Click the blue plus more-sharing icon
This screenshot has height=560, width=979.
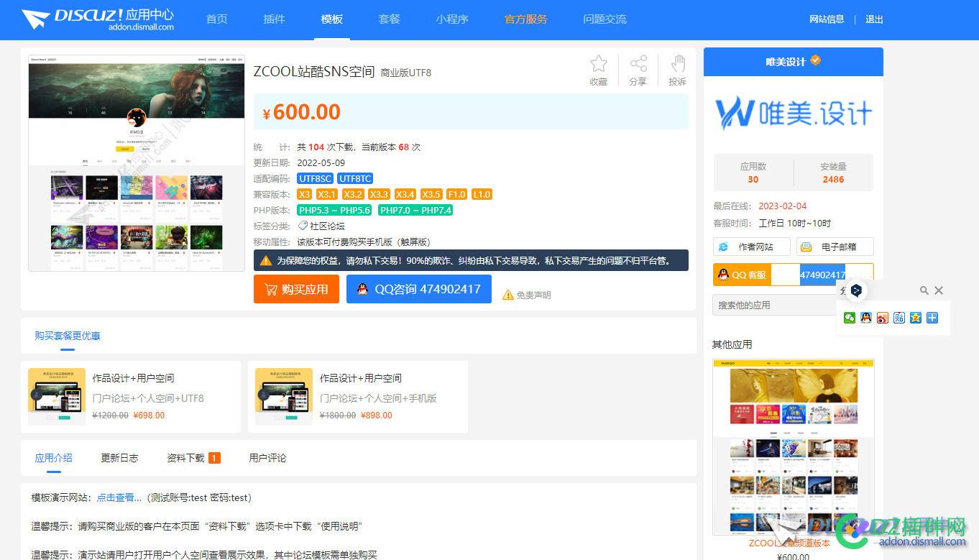tap(932, 318)
